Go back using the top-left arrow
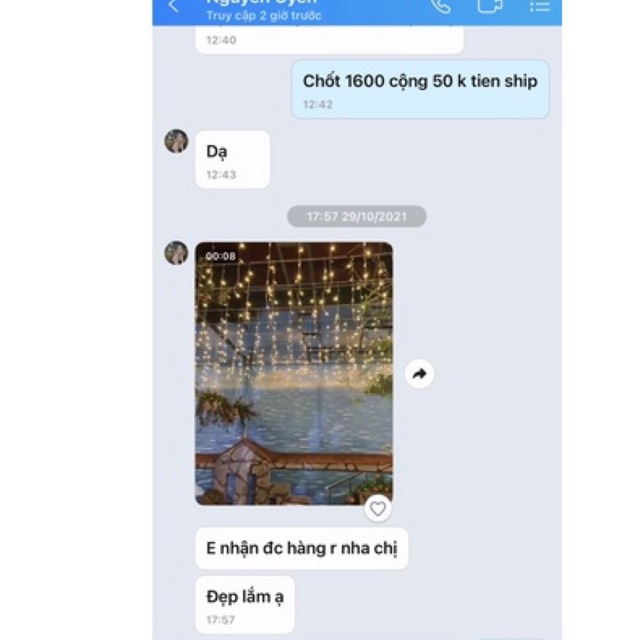The image size is (640, 640). click(x=173, y=6)
